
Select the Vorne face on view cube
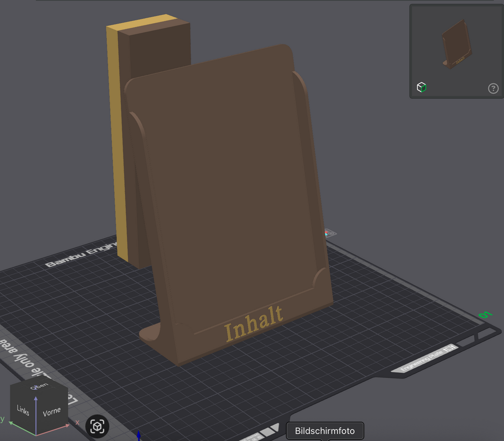click(51, 412)
